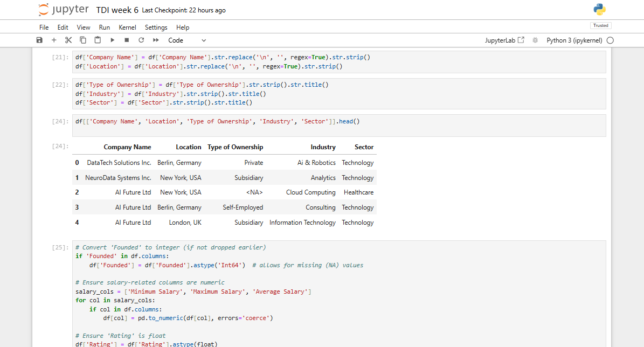Open the Edit menu
Screen dimensions: 644x347
[63, 27]
